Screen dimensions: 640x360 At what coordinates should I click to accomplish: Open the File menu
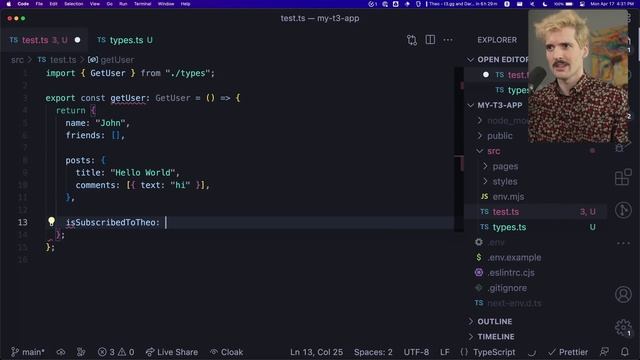pos(39,4)
